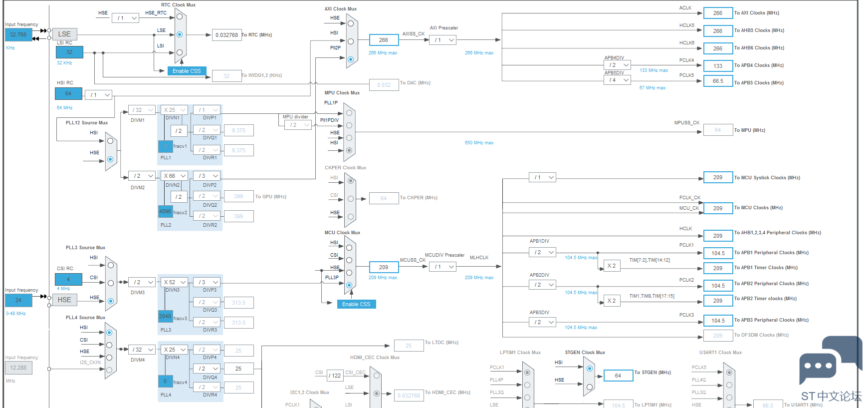868x408 pixels.
Task: Select HSI in the PLL12 Source Mux
Action: [x=110, y=141]
